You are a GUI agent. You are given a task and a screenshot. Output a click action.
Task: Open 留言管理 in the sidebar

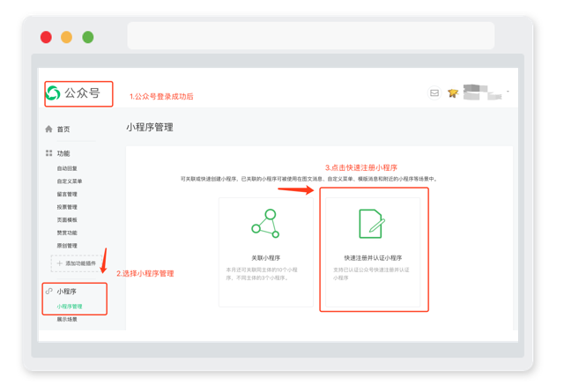pos(67,194)
